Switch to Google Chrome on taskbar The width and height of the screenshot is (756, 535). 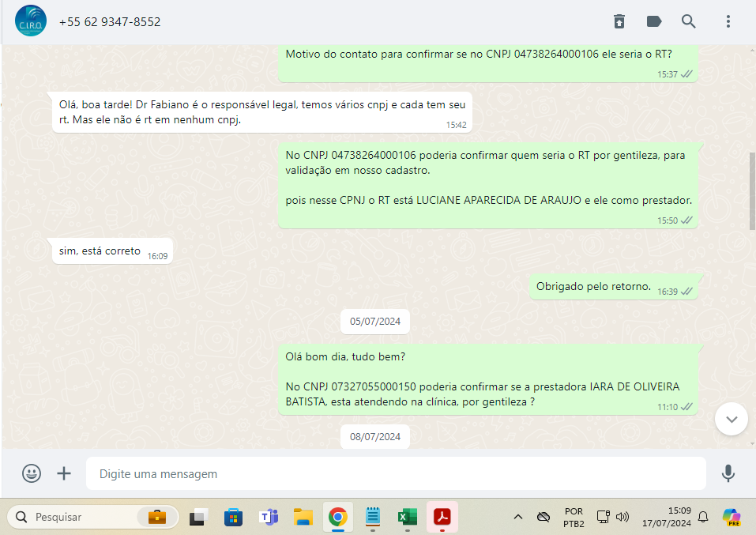pyautogui.click(x=338, y=517)
